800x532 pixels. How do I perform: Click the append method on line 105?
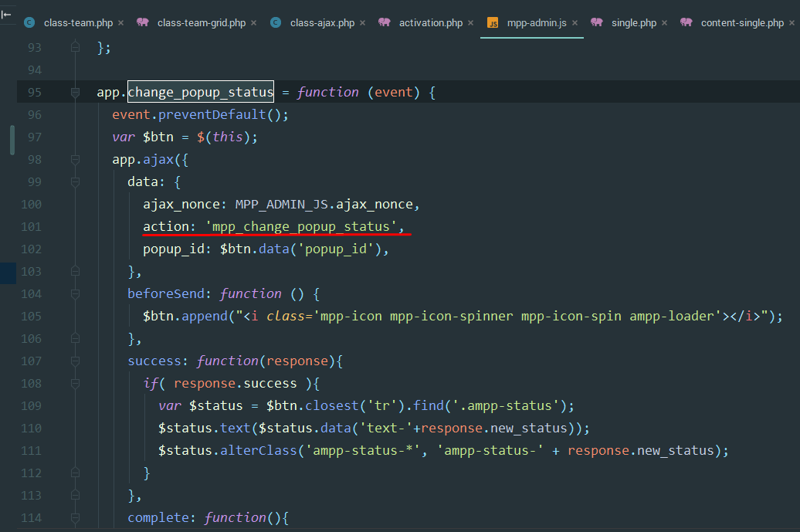(205, 317)
